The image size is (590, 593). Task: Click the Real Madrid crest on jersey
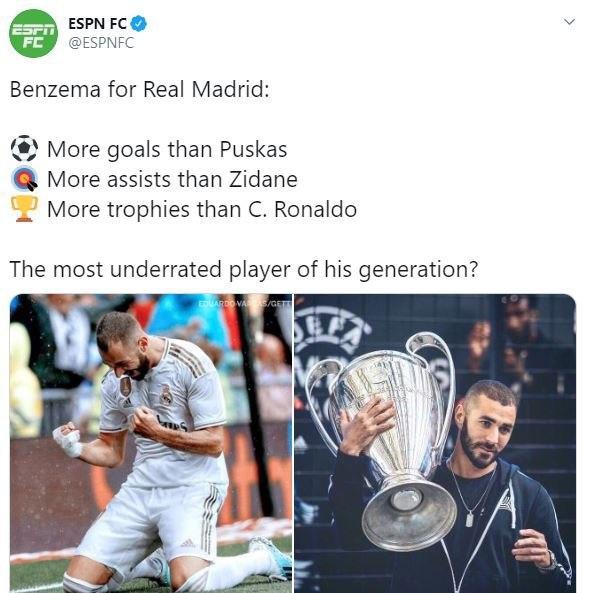point(166,394)
